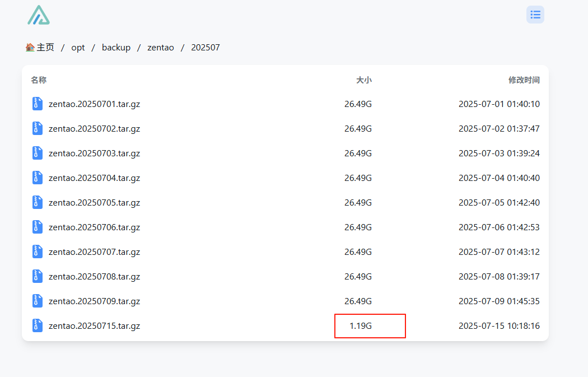Open file zentao.20250702.tar.gz
The width and height of the screenshot is (588, 377).
(95, 129)
